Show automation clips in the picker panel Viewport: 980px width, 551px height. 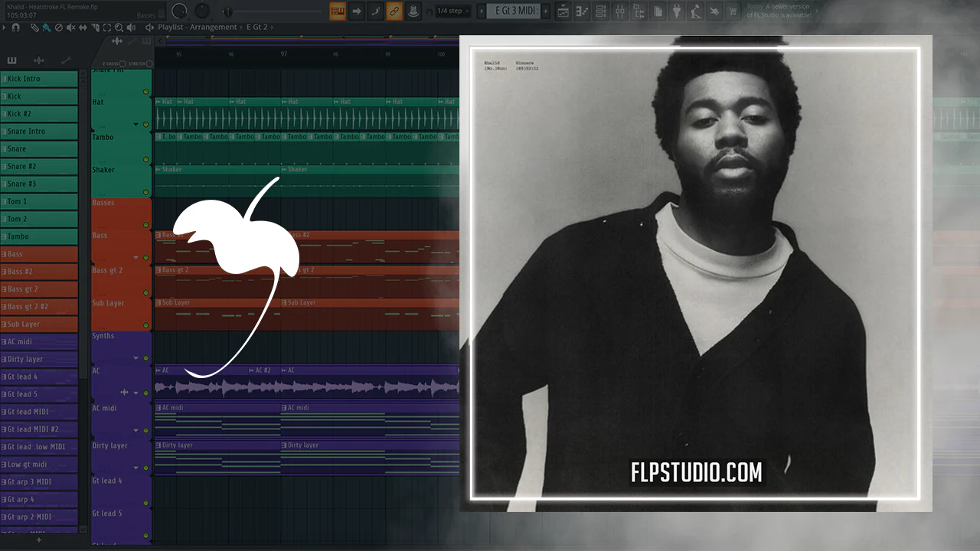click(66, 60)
